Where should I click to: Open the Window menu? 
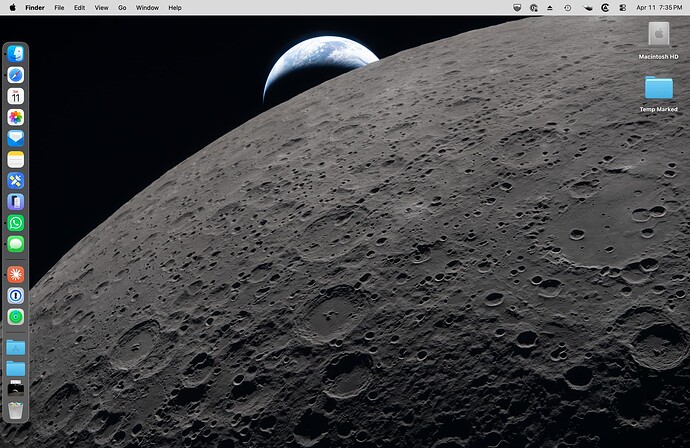pos(147,7)
